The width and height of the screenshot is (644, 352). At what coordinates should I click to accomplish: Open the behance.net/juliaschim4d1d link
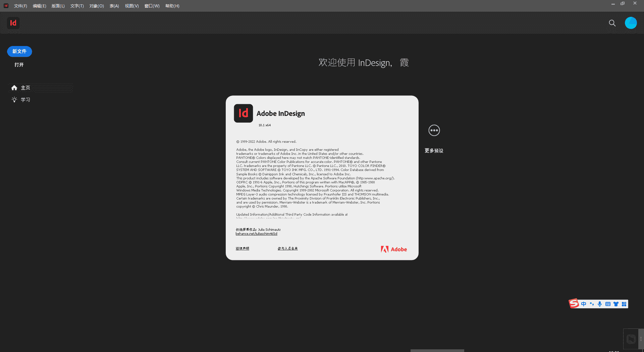tap(256, 234)
